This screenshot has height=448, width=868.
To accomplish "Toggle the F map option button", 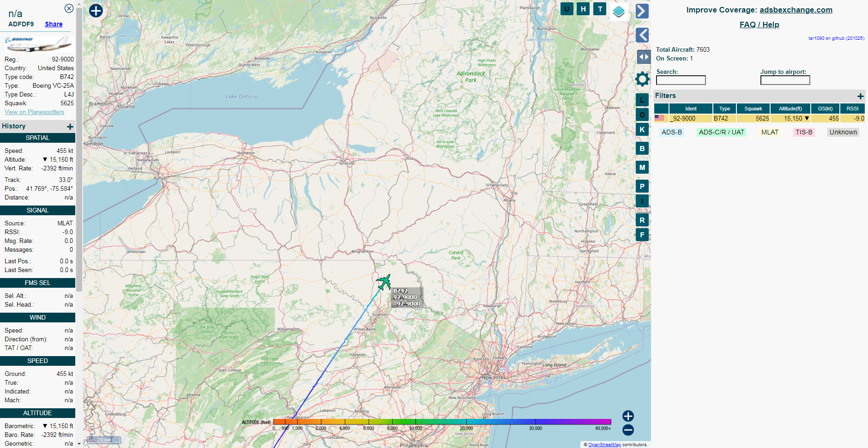I will click(x=642, y=235).
